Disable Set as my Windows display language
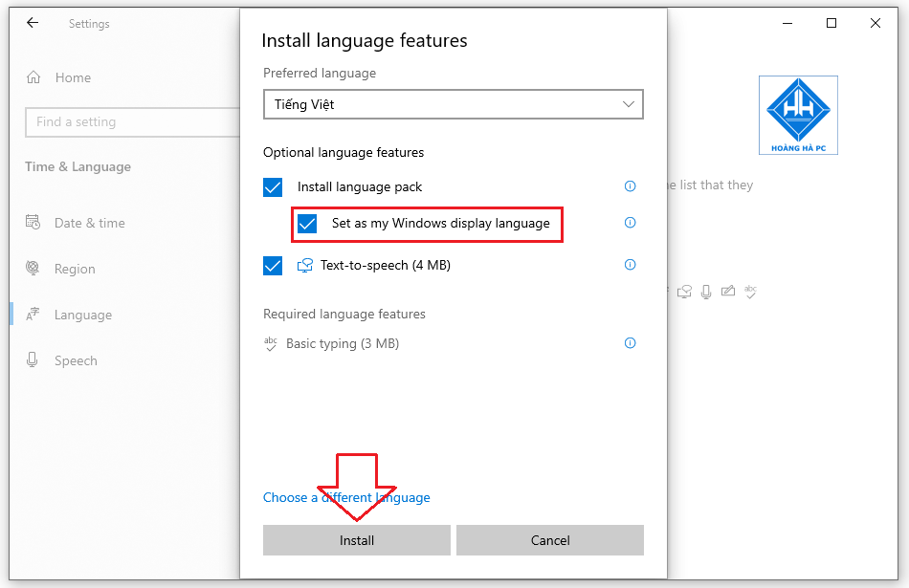The width and height of the screenshot is (909, 588). tap(308, 224)
